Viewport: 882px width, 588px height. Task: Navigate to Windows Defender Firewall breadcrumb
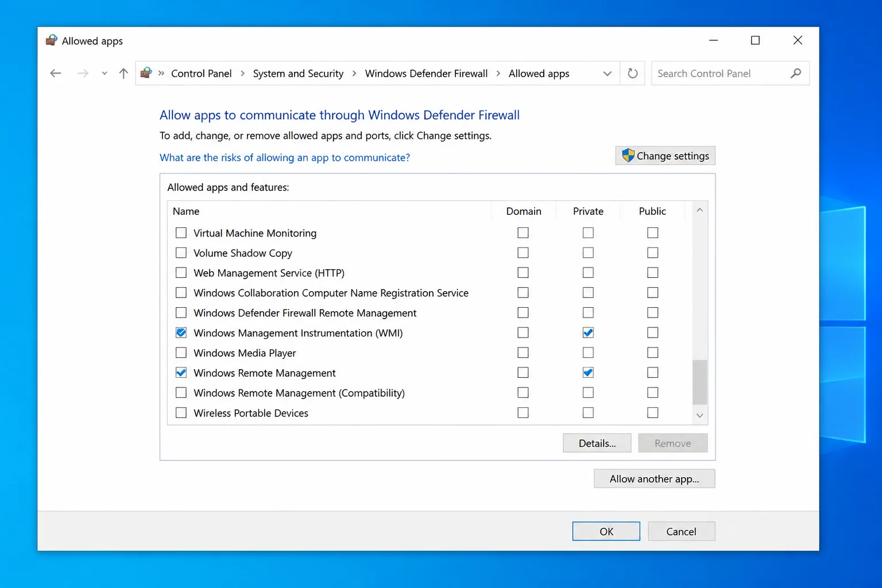(x=426, y=73)
